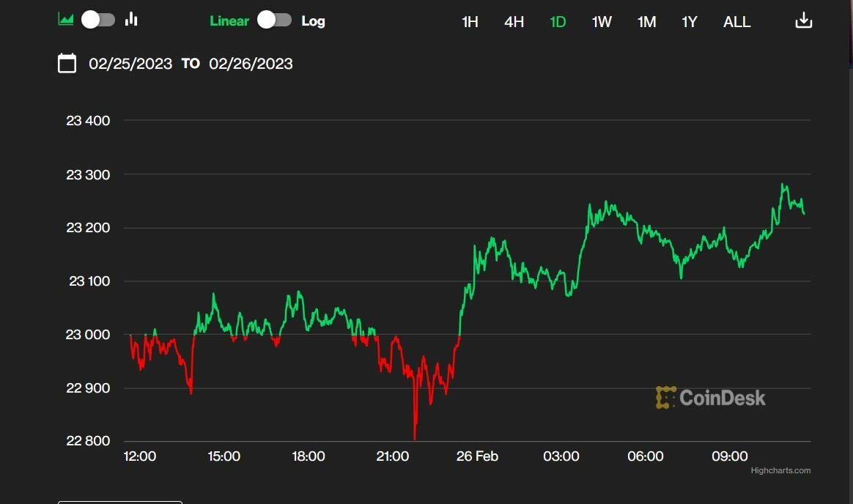Switch to the 1Y time range
853x504 pixels.
pos(690,22)
